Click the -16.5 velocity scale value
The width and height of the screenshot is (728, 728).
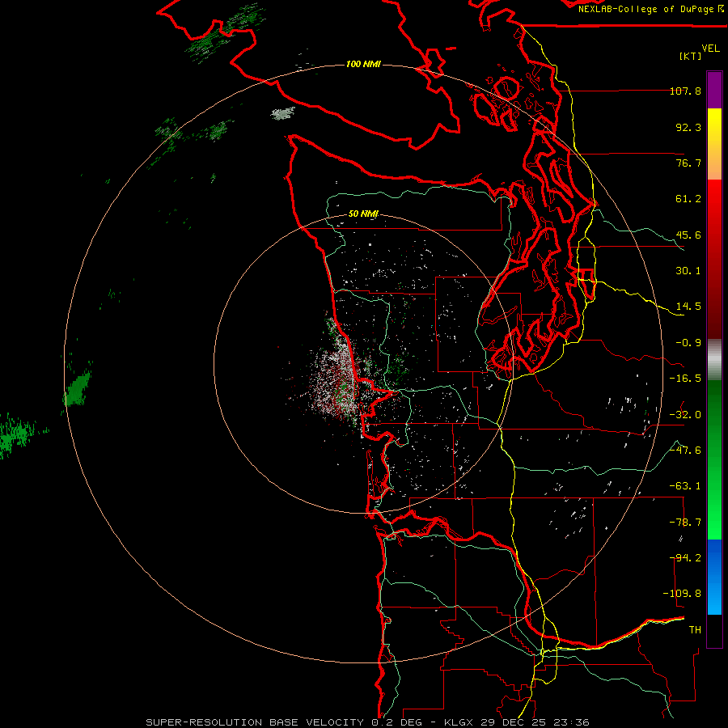click(x=685, y=379)
